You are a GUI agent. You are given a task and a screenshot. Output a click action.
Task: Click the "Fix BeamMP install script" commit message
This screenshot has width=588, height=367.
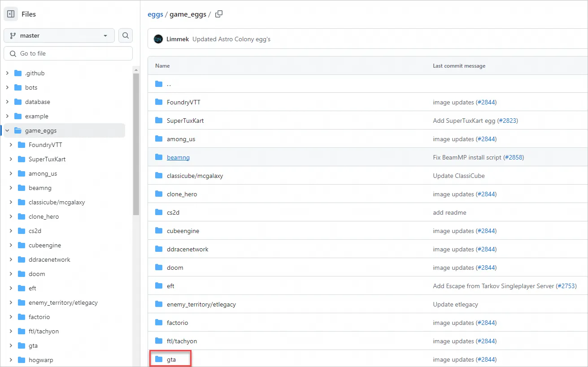[466, 157]
